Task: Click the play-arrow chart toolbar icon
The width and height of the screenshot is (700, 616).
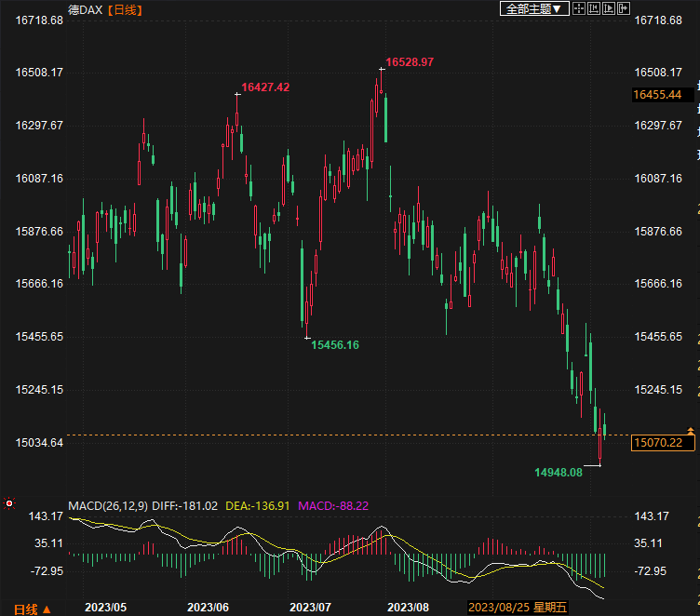Action: click(609, 8)
